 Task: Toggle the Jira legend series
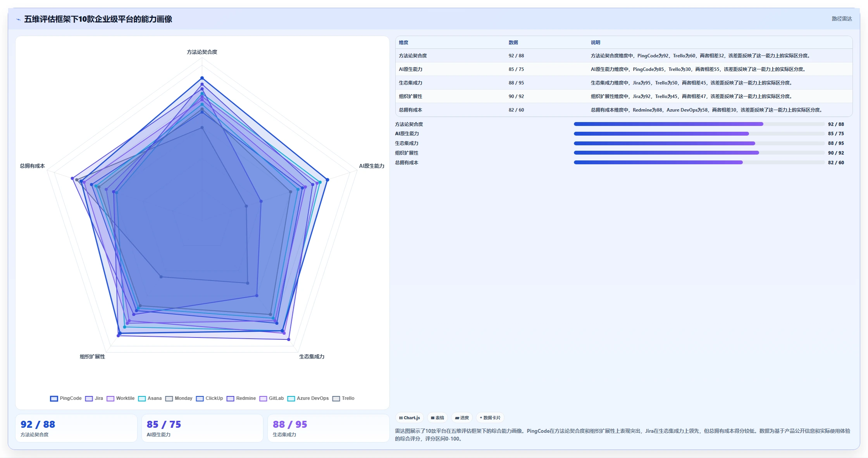tap(94, 398)
